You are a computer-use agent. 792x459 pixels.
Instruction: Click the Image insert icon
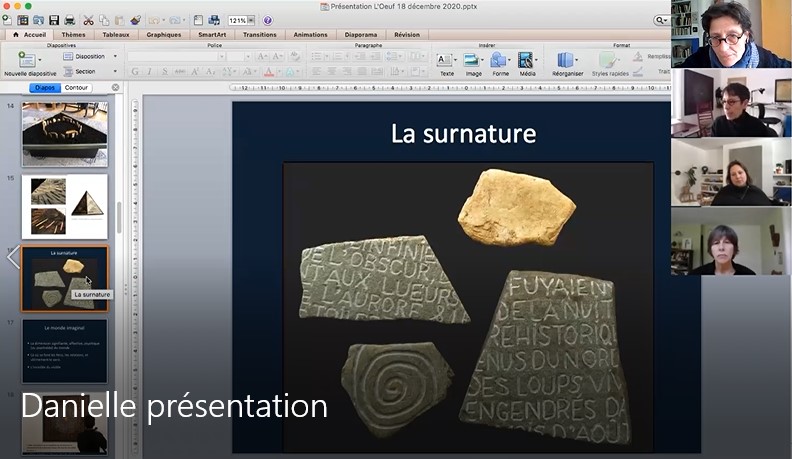pos(473,63)
